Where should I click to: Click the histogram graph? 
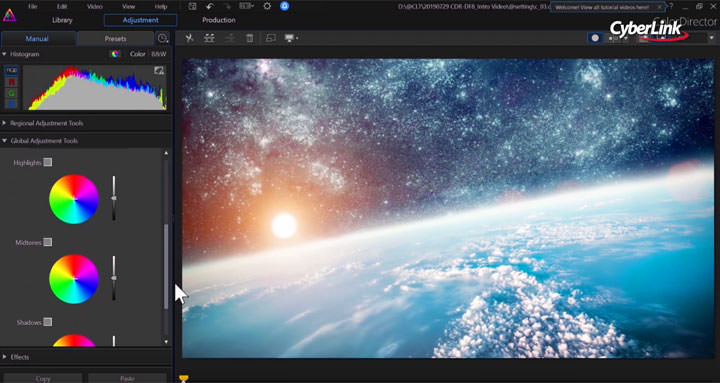(95, 88)
